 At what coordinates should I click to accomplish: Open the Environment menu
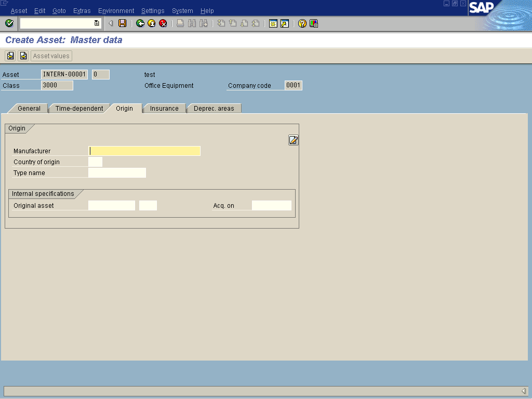click(116, 11)
